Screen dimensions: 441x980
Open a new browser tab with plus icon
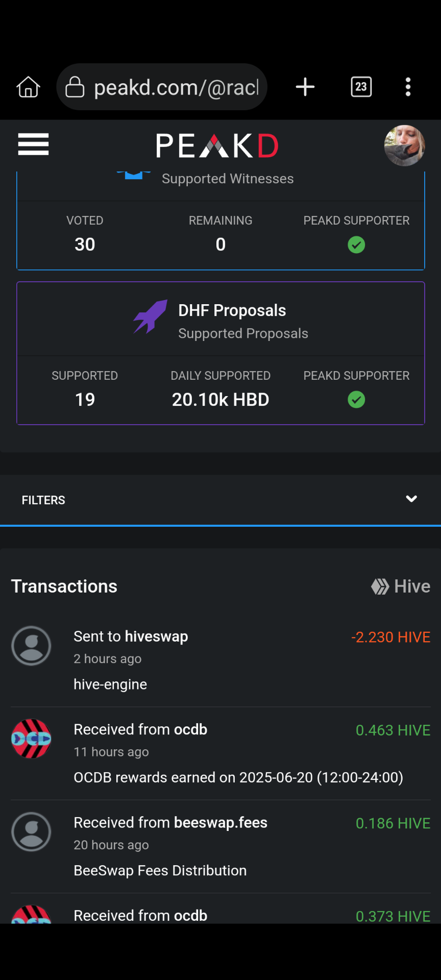tap(305, 87)
